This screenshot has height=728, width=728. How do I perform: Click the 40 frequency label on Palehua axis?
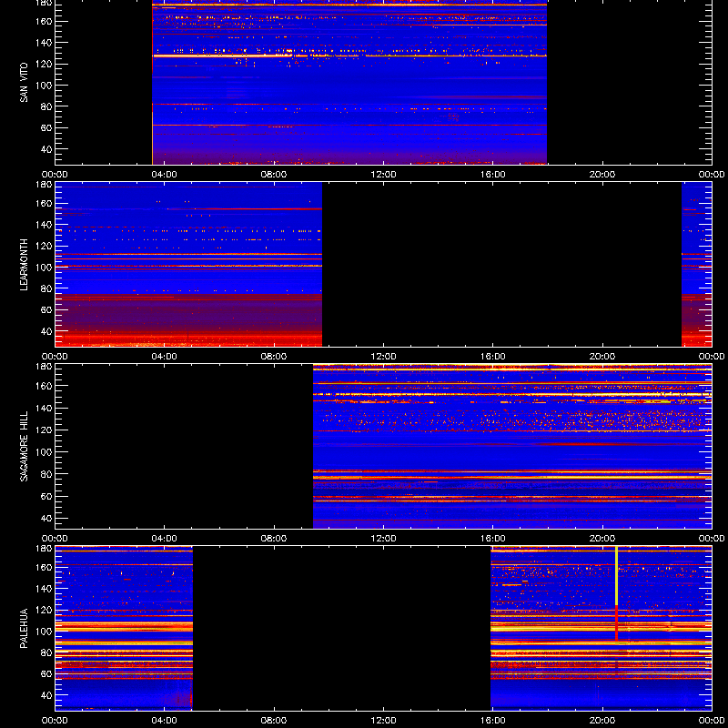[47, 695]
